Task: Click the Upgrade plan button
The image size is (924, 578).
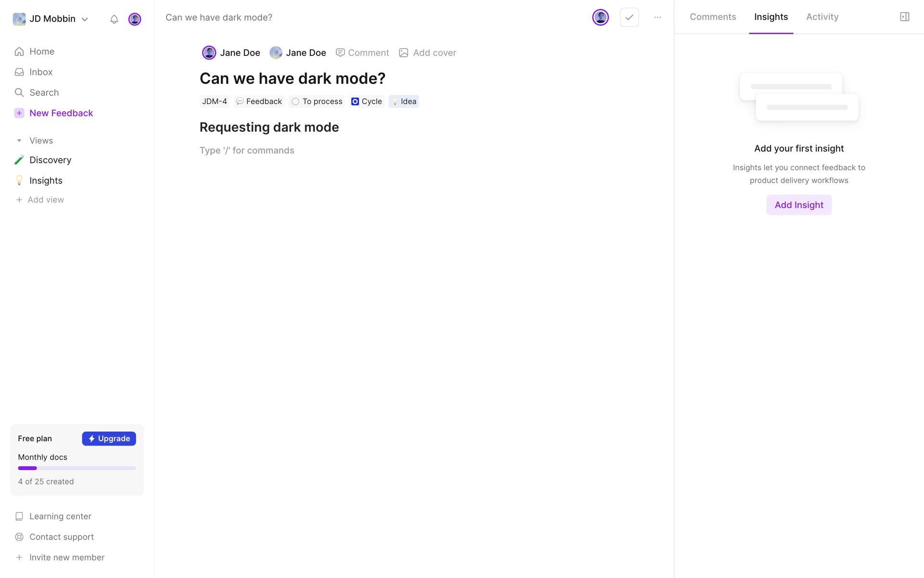Action: 109,439
